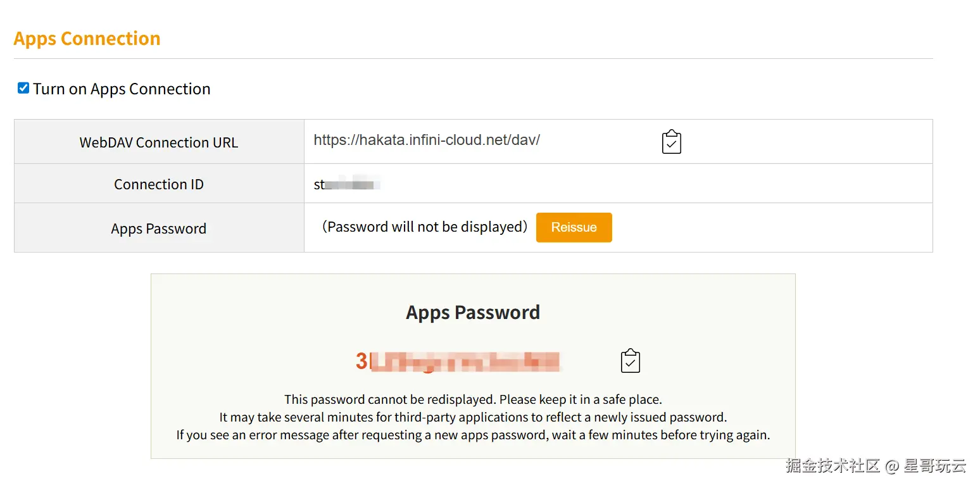Image resolution: width=980 pixels, height=488 pixels.
Task: Reissue the apps password
Action: [x=574, y=227]
